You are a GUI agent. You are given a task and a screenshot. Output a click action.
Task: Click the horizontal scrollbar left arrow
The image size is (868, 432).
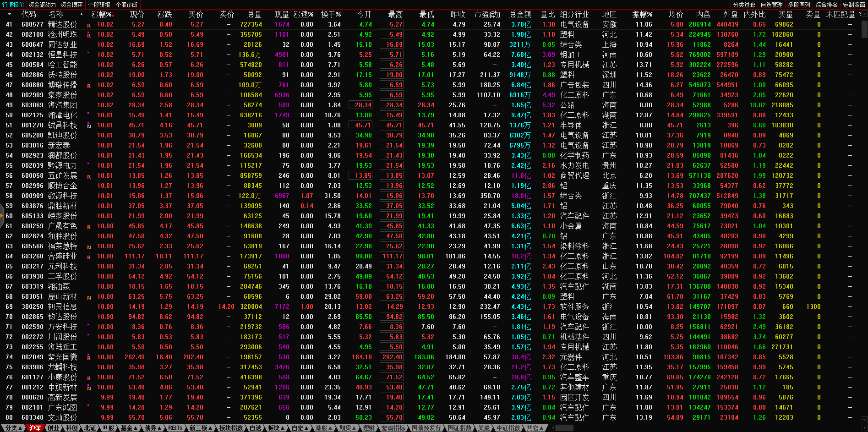pyautogui.click(x=552, y=428)
